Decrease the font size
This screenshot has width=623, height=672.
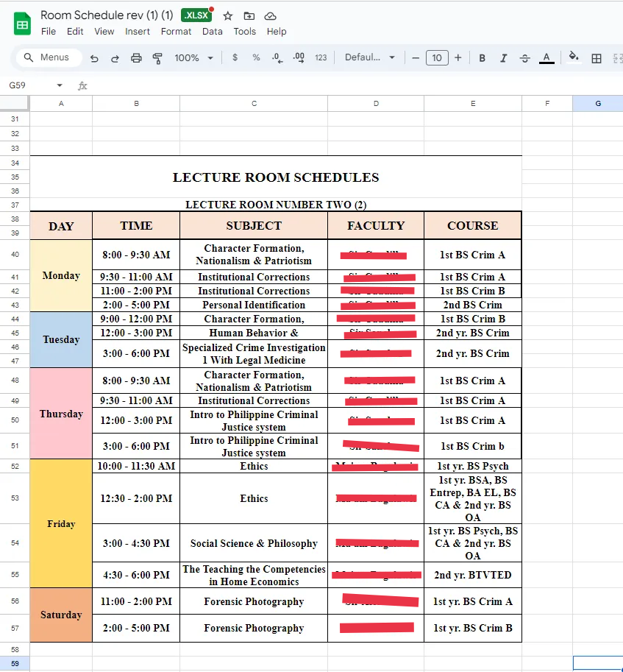(x=416, y=58)
